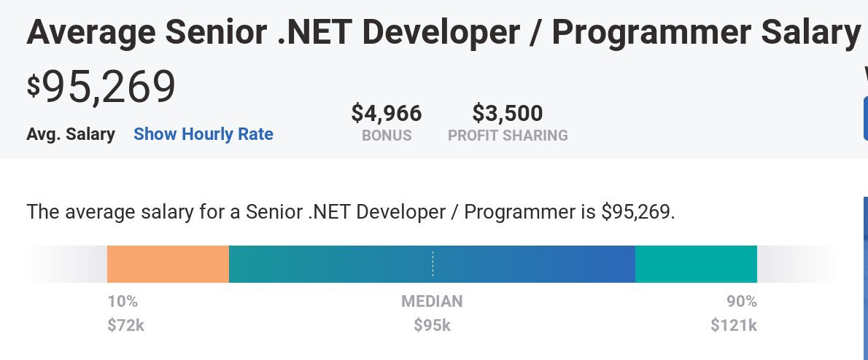868x360 pixels.
Task: Click the $95k median value
Action: pyautogui.click(x=433, y=325)
